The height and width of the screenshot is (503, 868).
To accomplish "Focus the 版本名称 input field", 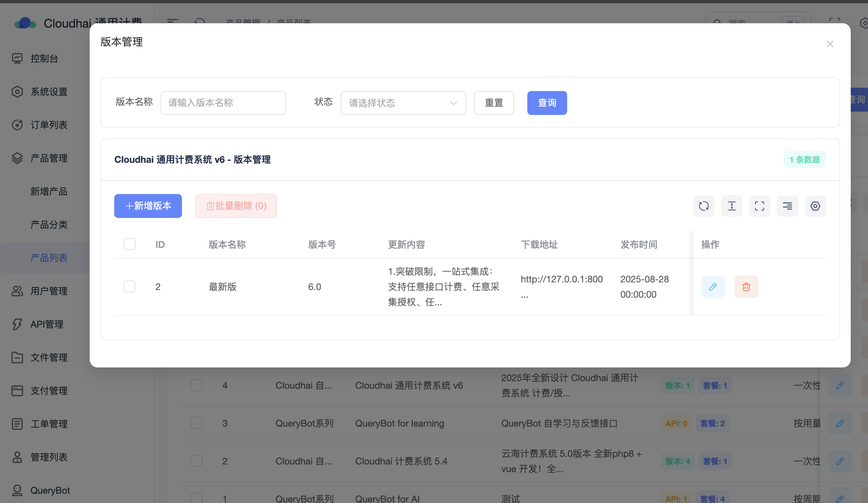I will pos(223,103).
